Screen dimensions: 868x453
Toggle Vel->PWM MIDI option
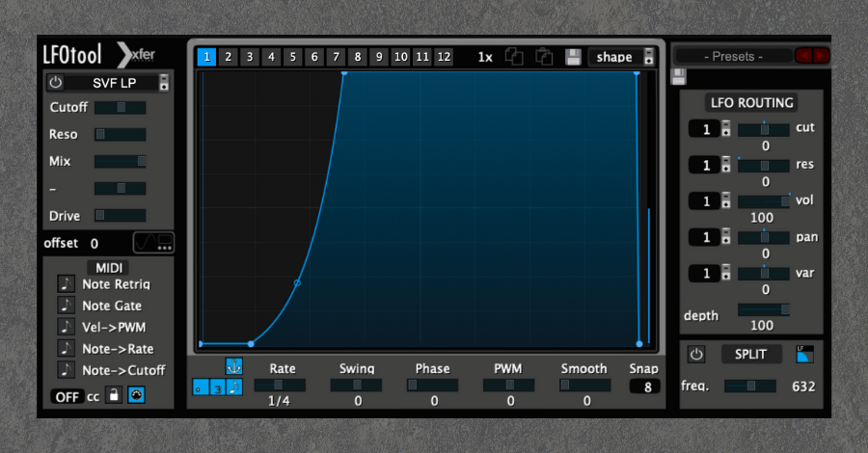pos(66,327)
